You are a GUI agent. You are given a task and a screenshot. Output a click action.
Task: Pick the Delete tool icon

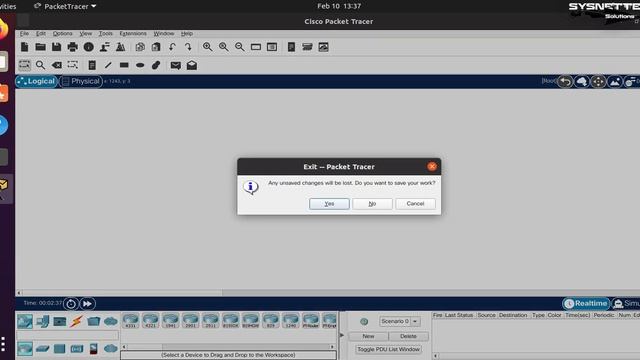(x=57, y=65)
